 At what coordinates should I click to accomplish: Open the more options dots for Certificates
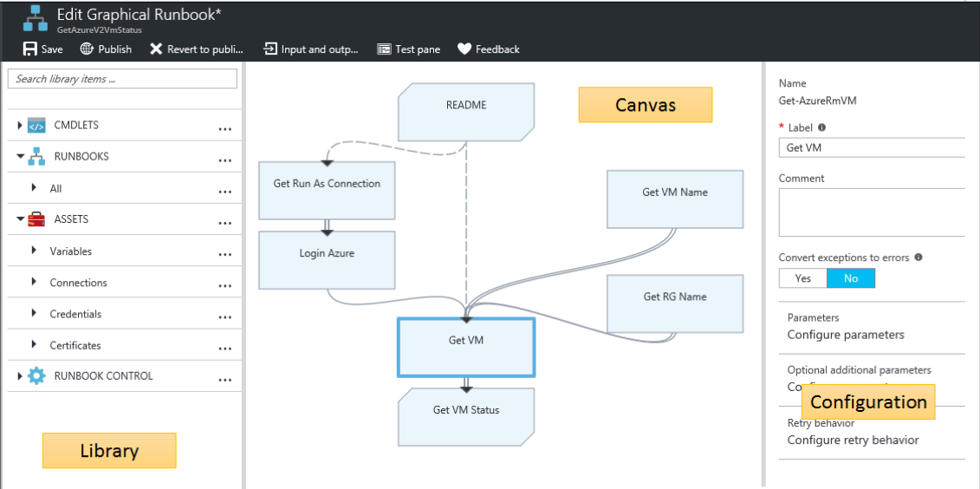[225, 349]
